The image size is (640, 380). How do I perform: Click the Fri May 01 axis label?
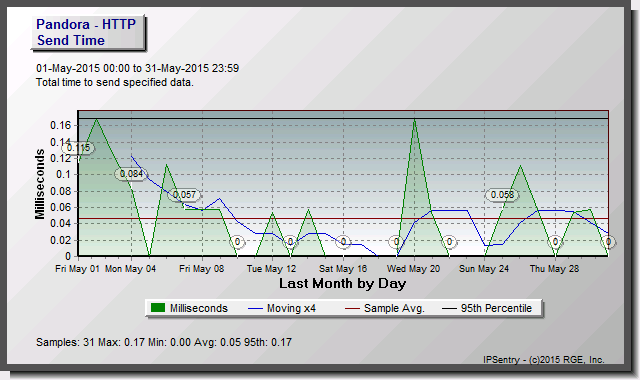coord(77,269)
